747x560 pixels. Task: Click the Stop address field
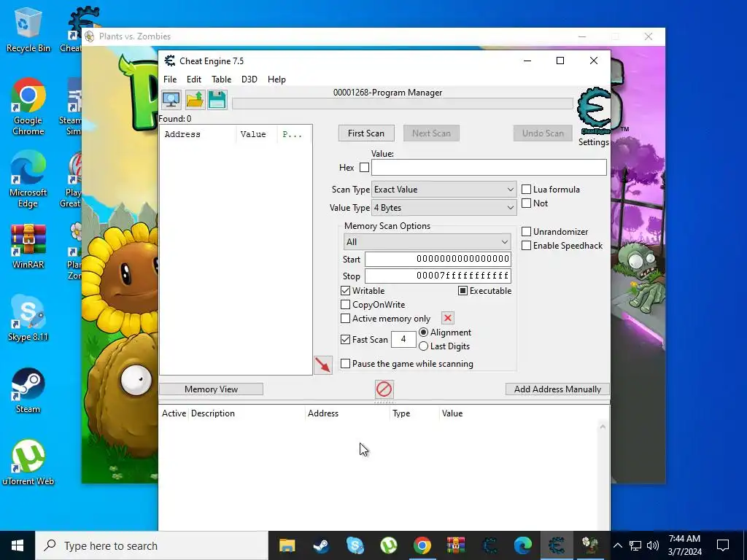coord(438,276)
